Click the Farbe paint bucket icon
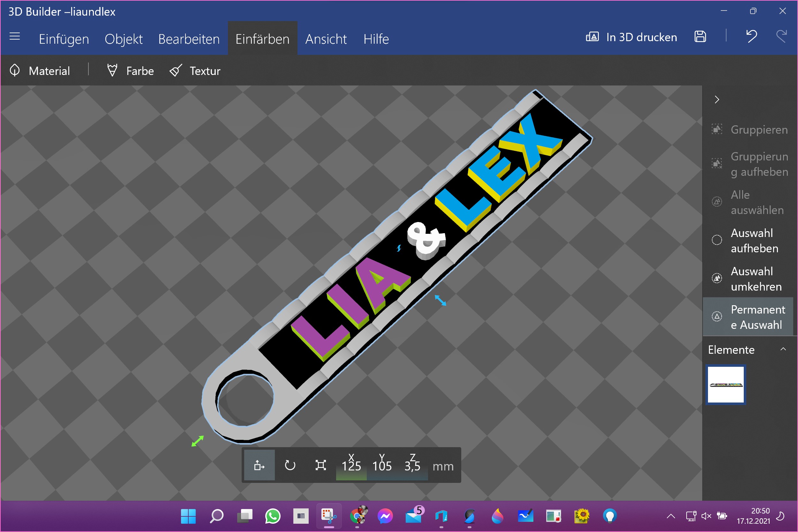 point(112,70)
